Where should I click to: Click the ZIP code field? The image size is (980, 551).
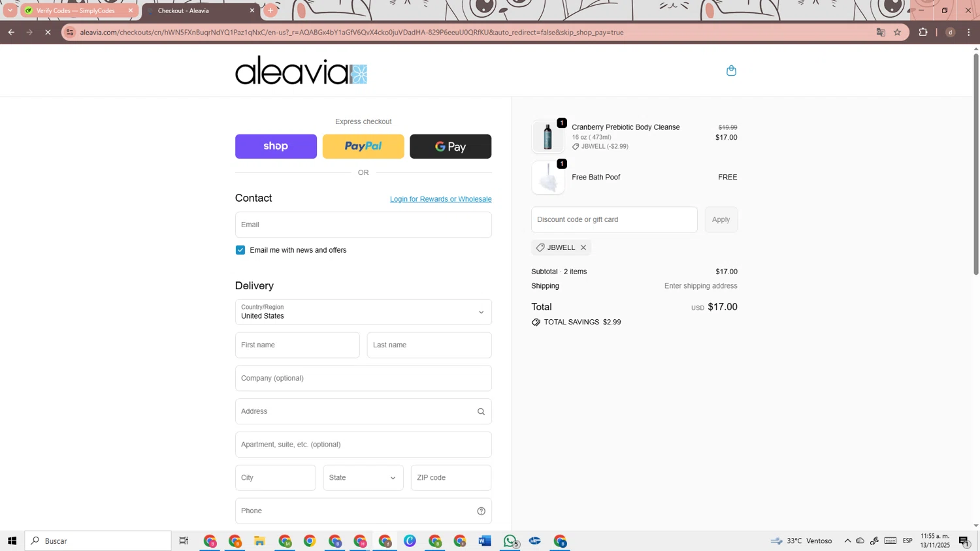[451, 478]
